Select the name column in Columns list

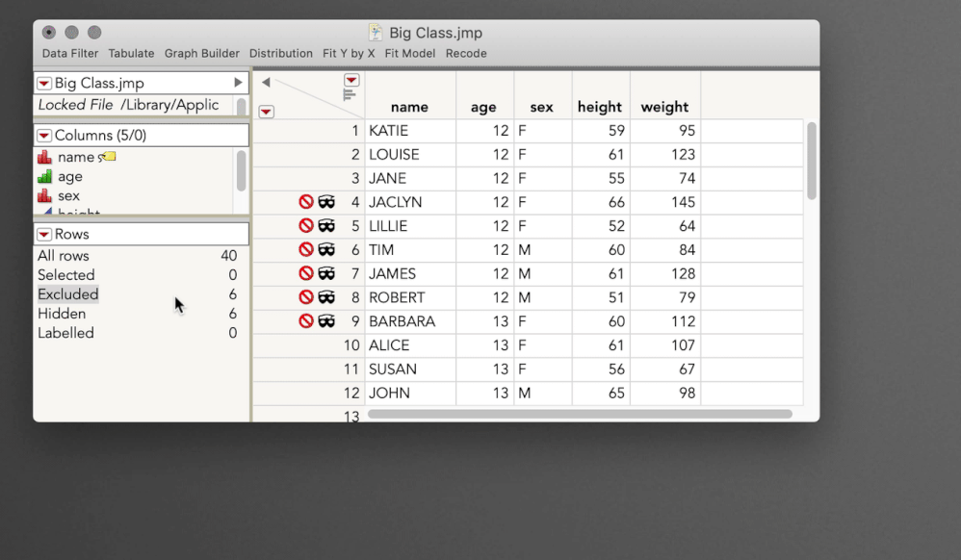tap(76, 157)
